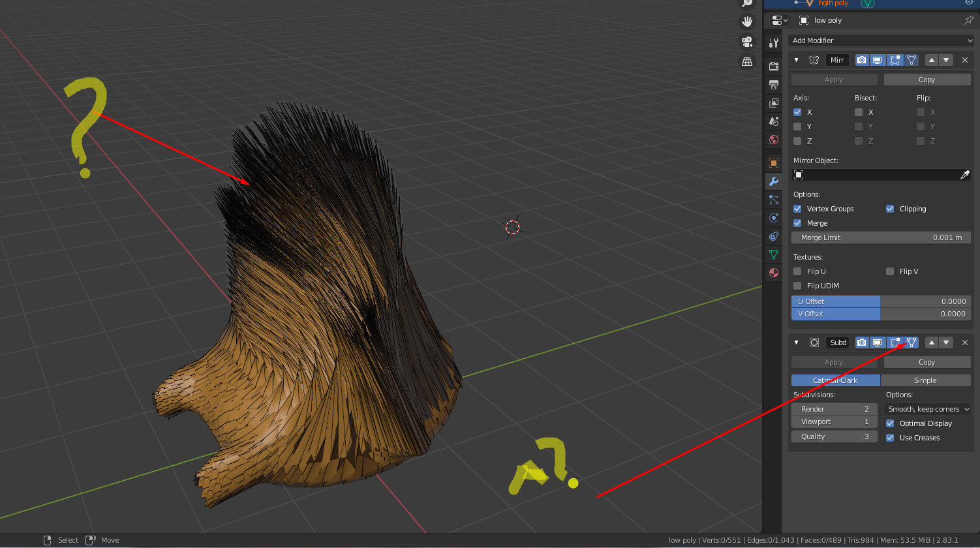Enable the Mirror Y axis checkbox
Screen dimensions: 980x548
coord(797,127)
